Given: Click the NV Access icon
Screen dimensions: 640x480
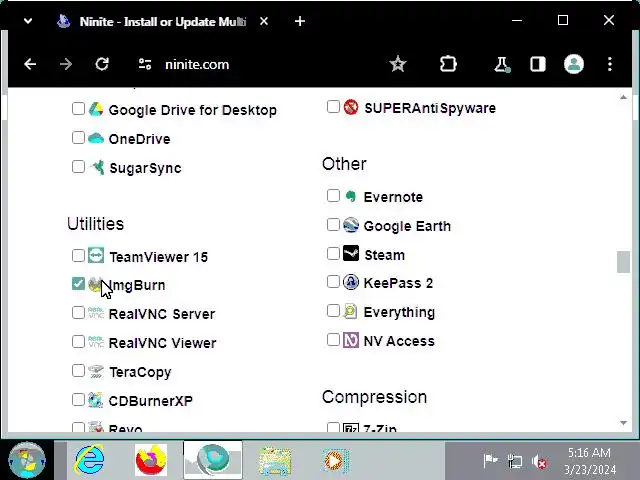Looking at the screenshot, I should point(351,340).
